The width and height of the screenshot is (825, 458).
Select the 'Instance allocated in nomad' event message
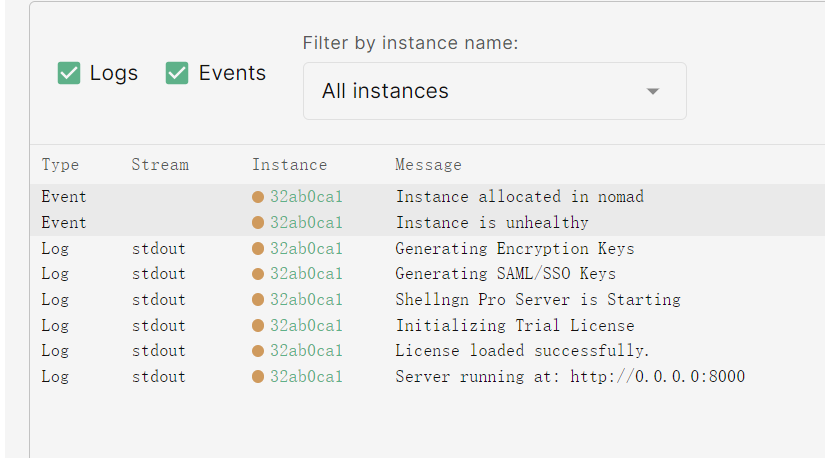click(519, 197)
